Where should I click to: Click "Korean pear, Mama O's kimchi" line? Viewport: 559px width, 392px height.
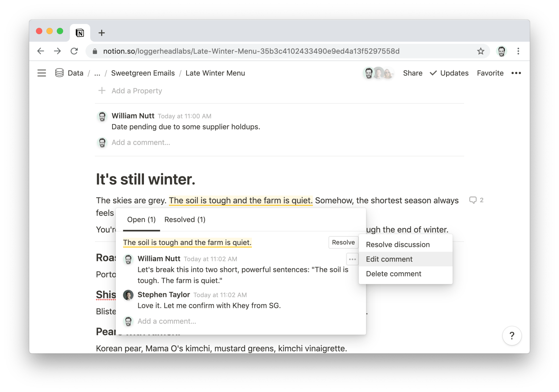pos(221,348)
